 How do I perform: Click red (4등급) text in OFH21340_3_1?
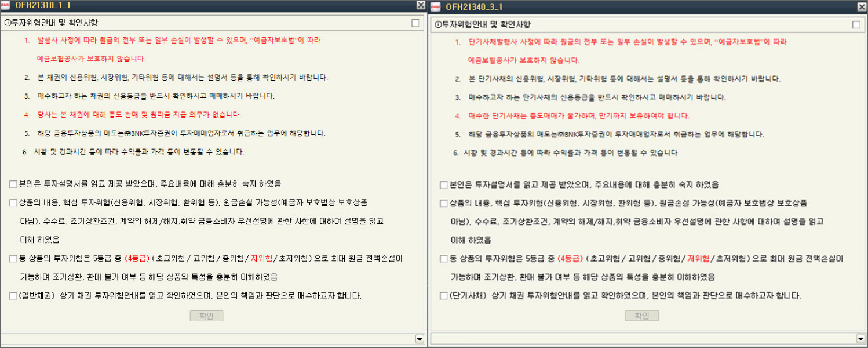(570, 259)
